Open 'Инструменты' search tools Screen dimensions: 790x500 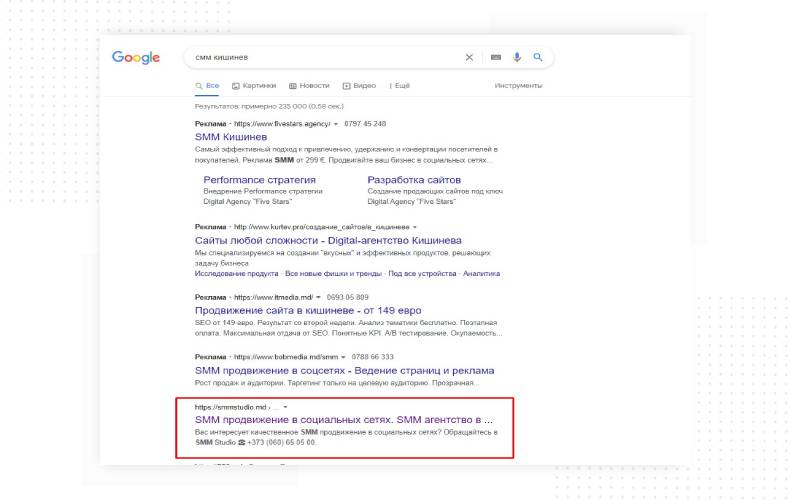tap(518, 86)
